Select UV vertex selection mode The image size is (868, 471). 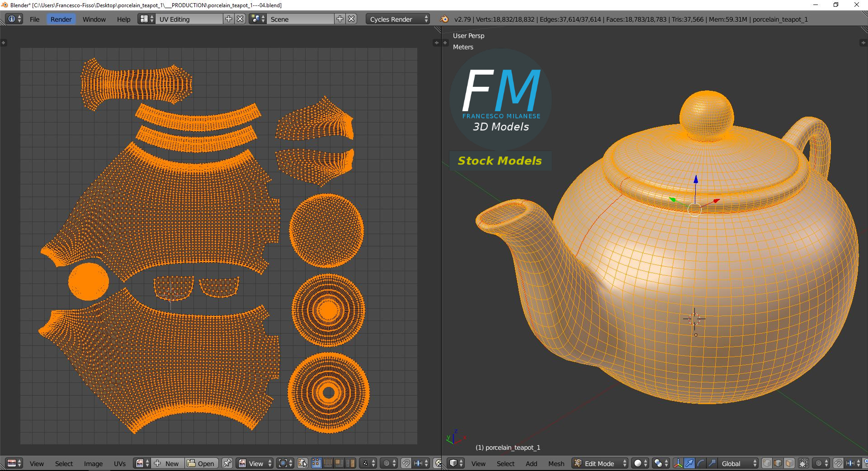coord(316,463)
